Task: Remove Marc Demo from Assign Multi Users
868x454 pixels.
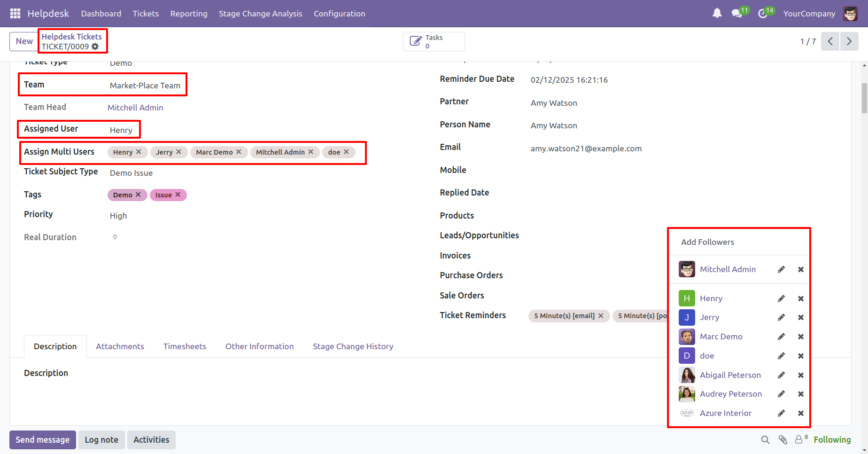Action: tap(239, 152)
